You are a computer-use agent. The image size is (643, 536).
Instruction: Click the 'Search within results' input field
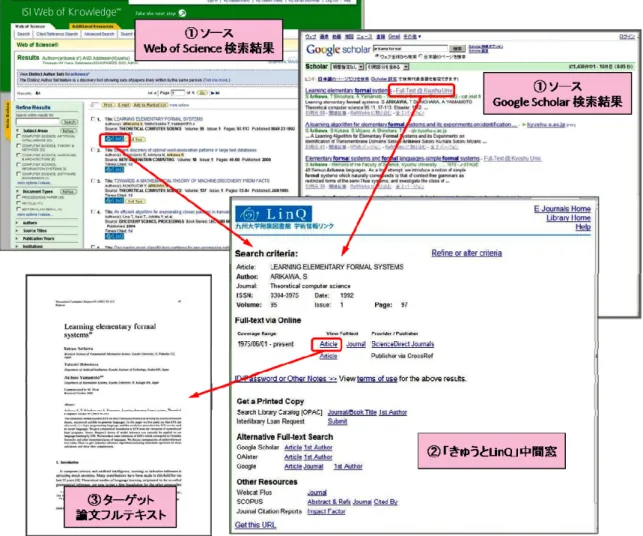(x=38, y=122)
